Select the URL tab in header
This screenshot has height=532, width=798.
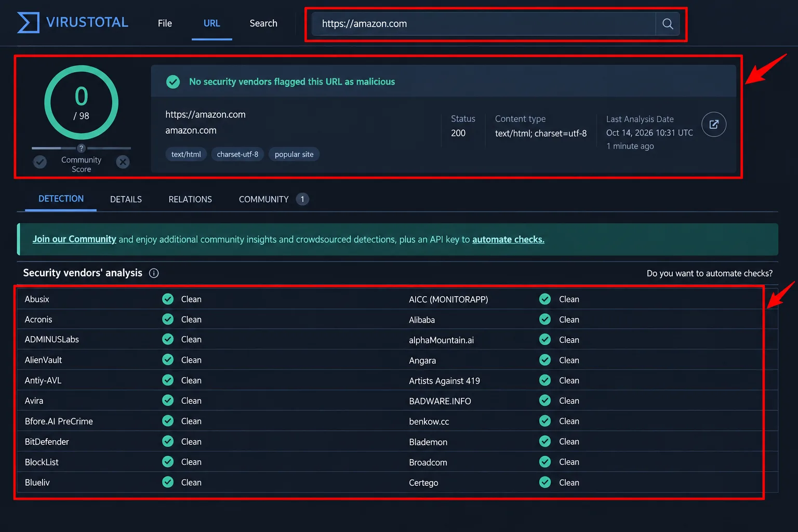pos(212,23)
